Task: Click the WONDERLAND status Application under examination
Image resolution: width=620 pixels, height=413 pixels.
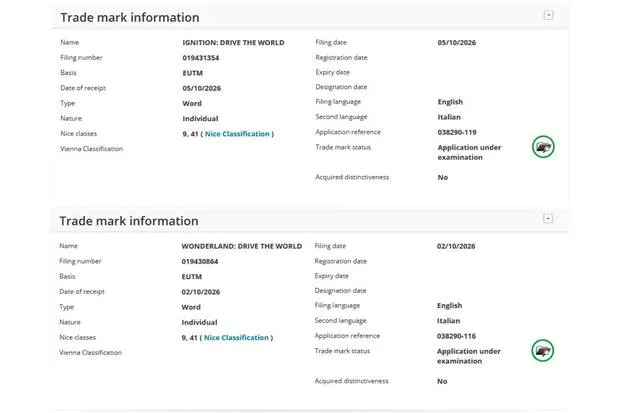Action: tap(469, 356)
